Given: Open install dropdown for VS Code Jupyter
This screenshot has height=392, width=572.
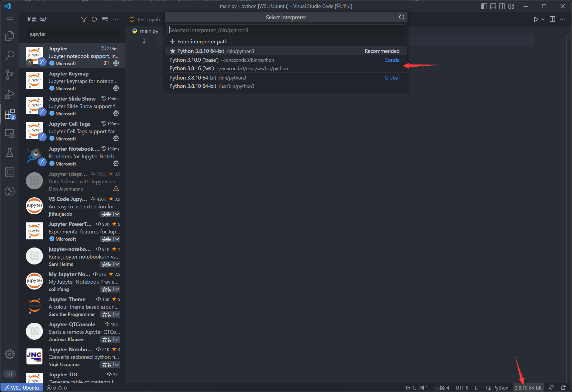Looking at the screenshot, I should click(x=117, y=214).
